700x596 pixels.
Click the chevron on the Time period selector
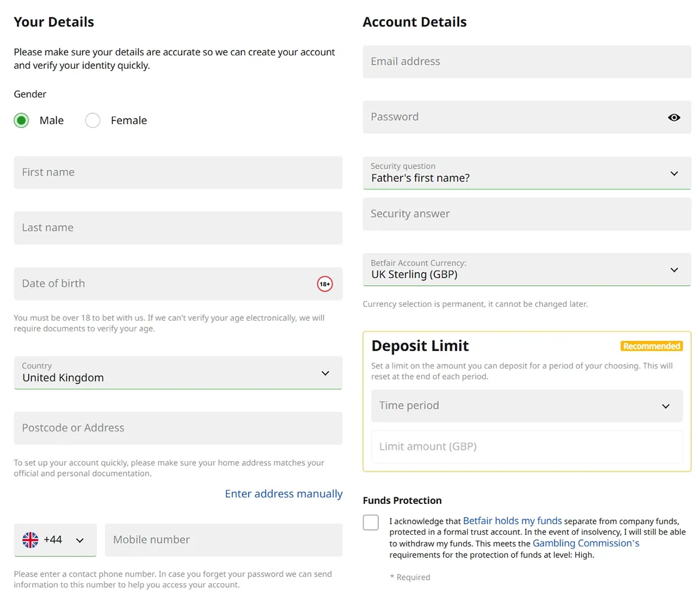[665, 405]
